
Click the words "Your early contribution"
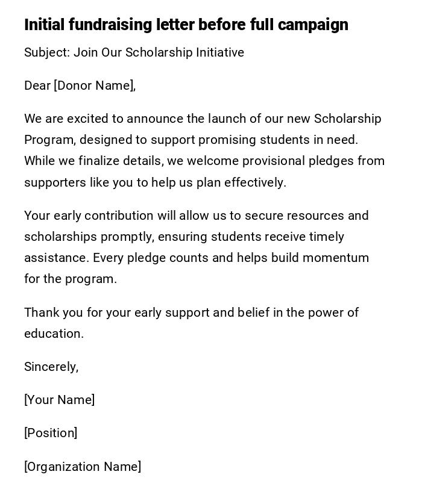click(x=89, y=216)
